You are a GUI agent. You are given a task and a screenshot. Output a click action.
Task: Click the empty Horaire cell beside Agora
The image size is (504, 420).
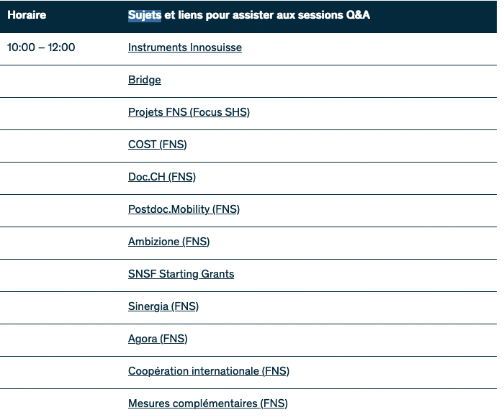[61, 339]
